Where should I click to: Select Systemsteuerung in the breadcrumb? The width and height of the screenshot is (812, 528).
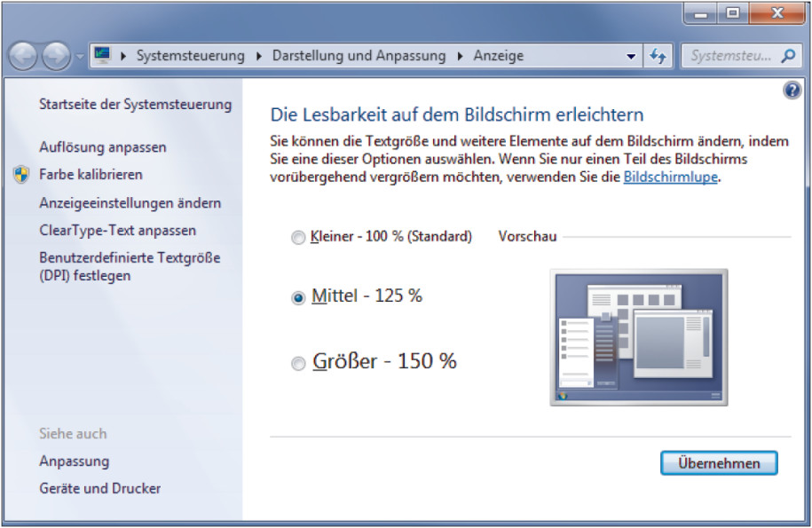point(190,56)
